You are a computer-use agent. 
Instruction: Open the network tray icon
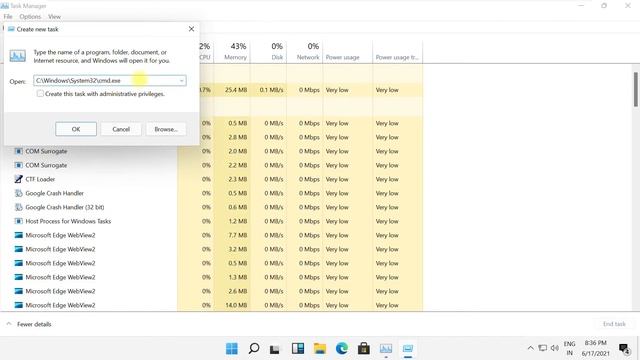pyautogui.click(x=542, y=348)
